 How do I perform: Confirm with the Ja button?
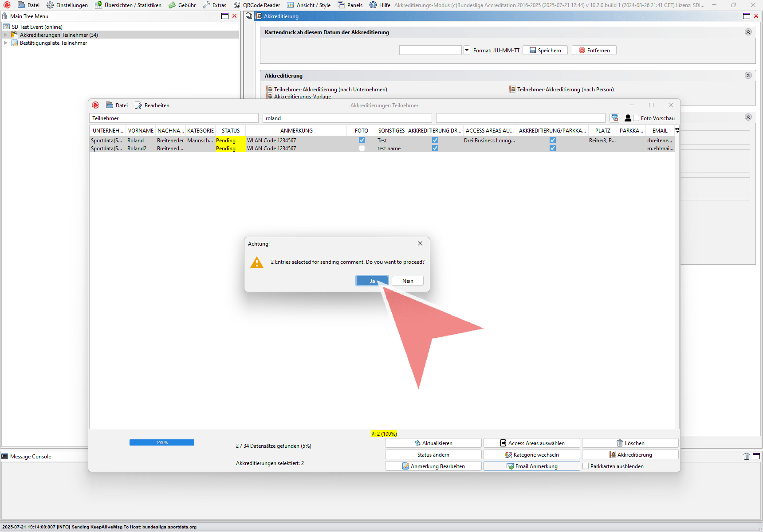(372, 281)
